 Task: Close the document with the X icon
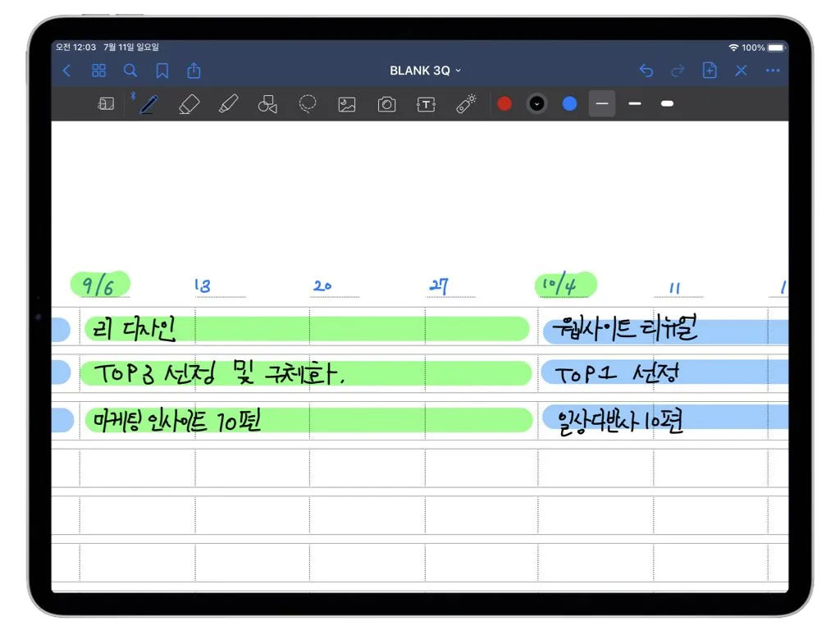tap(741, 71)
